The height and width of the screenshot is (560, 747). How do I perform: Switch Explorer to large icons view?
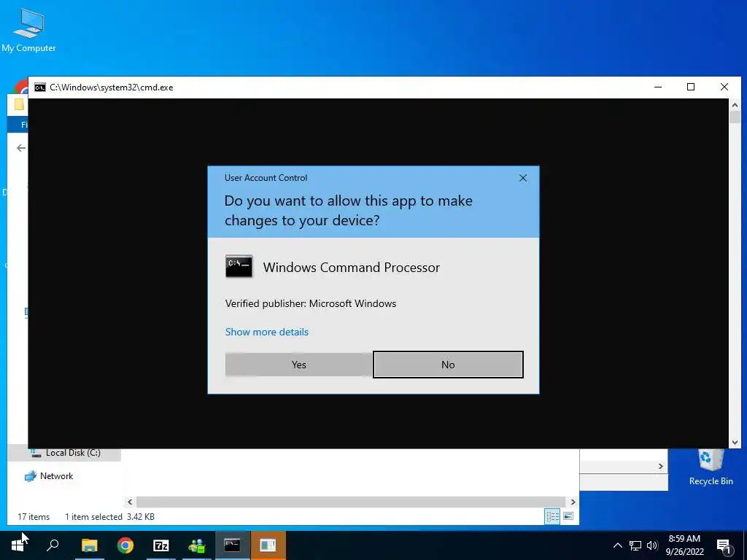pos(568,517)
